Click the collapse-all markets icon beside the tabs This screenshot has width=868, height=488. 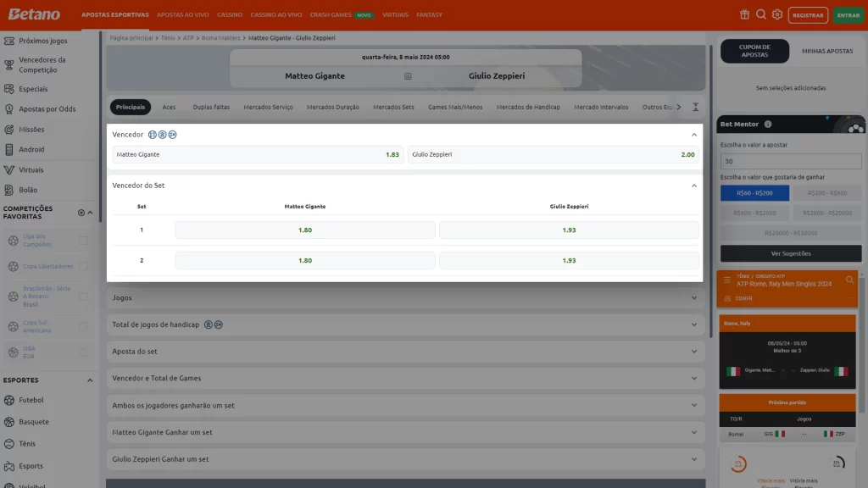pyautogui.click(x=695, y=108)
